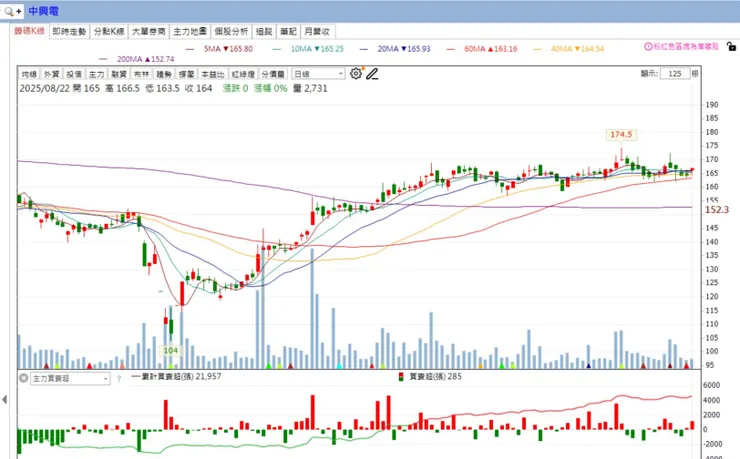Click the 買賣超(張) 285 legend
This screenshot has width=740, height=459.
point(430,376)
